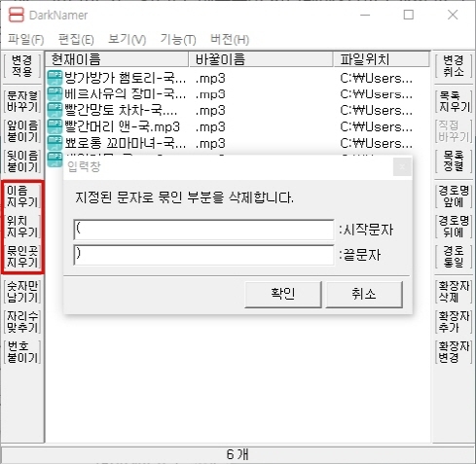
Task: Click mp3 icon of 빨간망토 차차 file
Action: click(55, 111)
